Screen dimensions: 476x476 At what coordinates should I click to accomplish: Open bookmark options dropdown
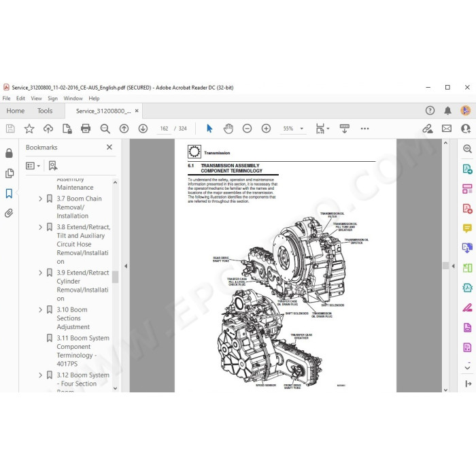(x=33, y=166)
